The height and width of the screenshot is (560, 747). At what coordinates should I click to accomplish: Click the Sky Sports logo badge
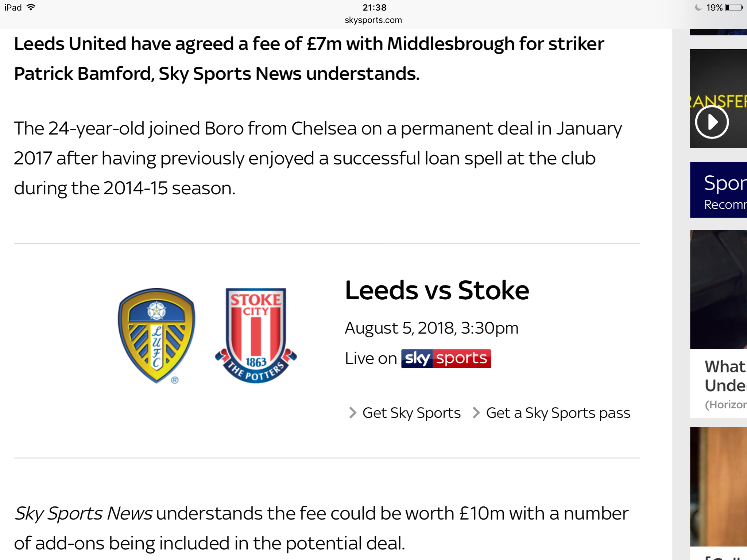coord(446,359)
